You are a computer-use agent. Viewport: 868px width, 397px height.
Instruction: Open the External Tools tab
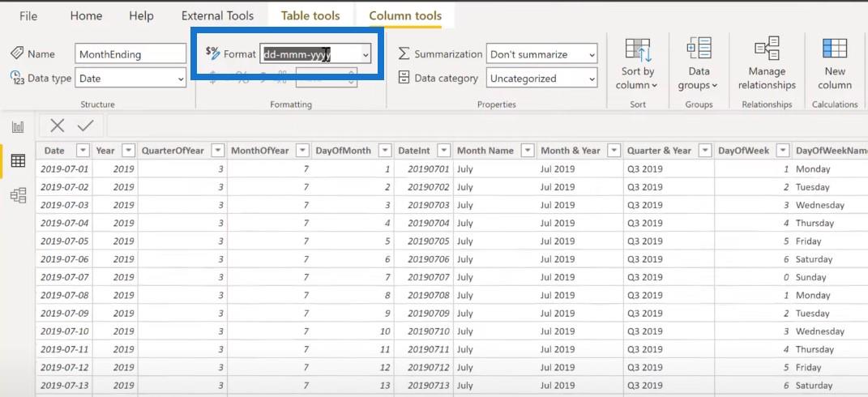[x=217, y=16]
